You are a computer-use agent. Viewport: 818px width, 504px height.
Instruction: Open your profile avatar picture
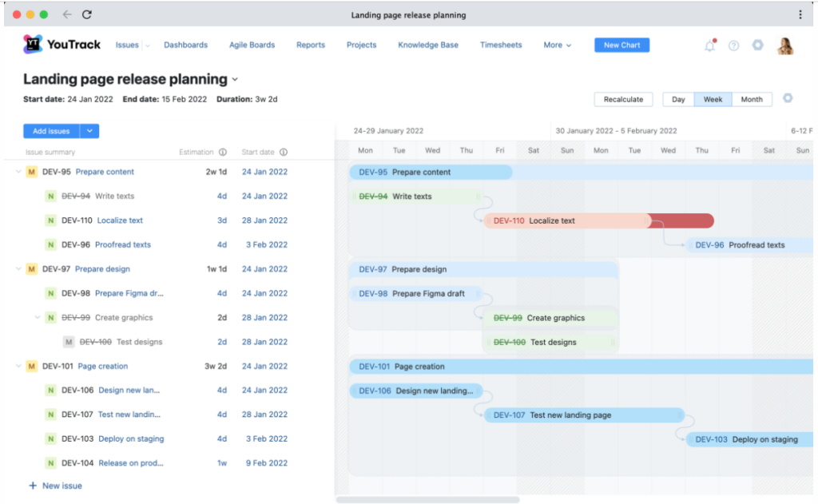(785, 46)
